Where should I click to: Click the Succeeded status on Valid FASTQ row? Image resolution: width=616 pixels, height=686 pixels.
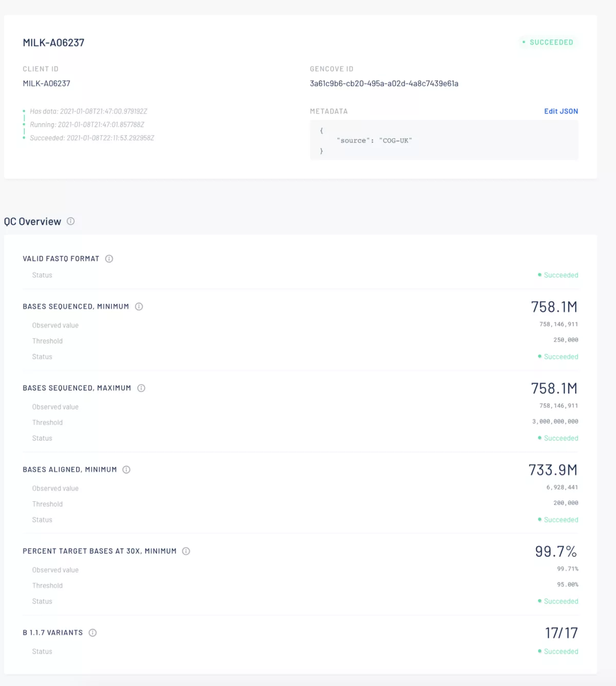[561, 275]
